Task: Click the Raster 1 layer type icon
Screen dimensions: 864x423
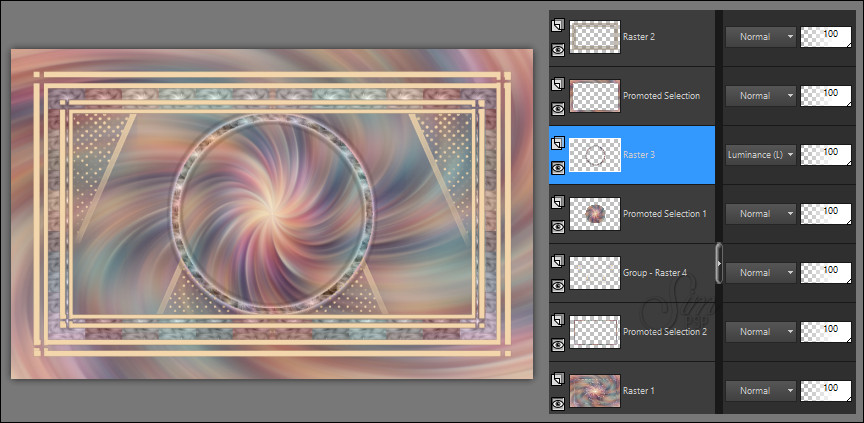Action: point(558,379)
